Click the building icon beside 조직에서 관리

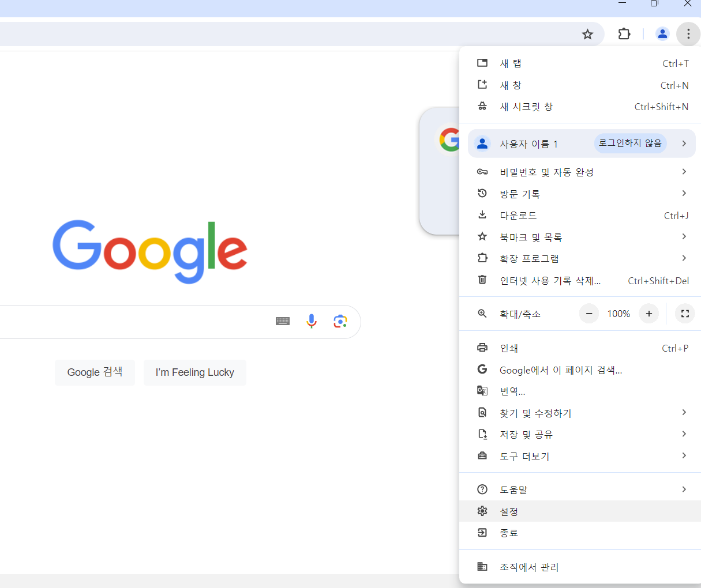tap(482, 567)
